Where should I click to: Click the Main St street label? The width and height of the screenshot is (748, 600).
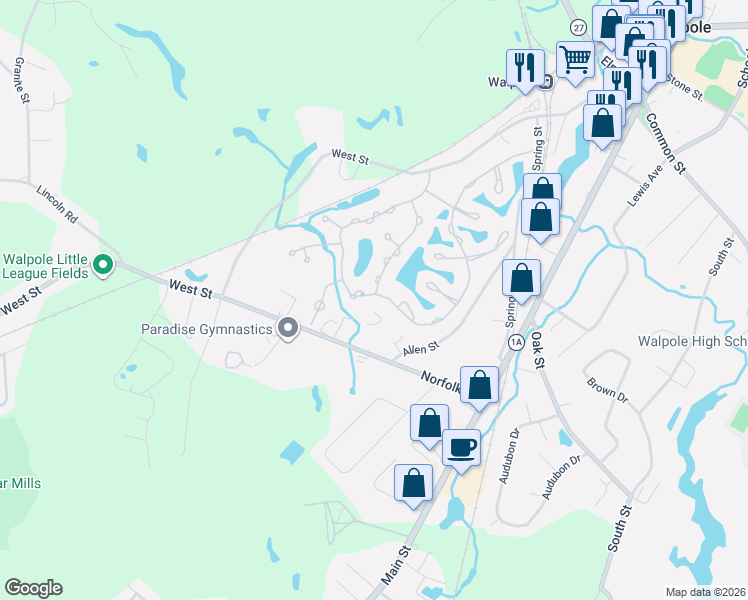396,566
